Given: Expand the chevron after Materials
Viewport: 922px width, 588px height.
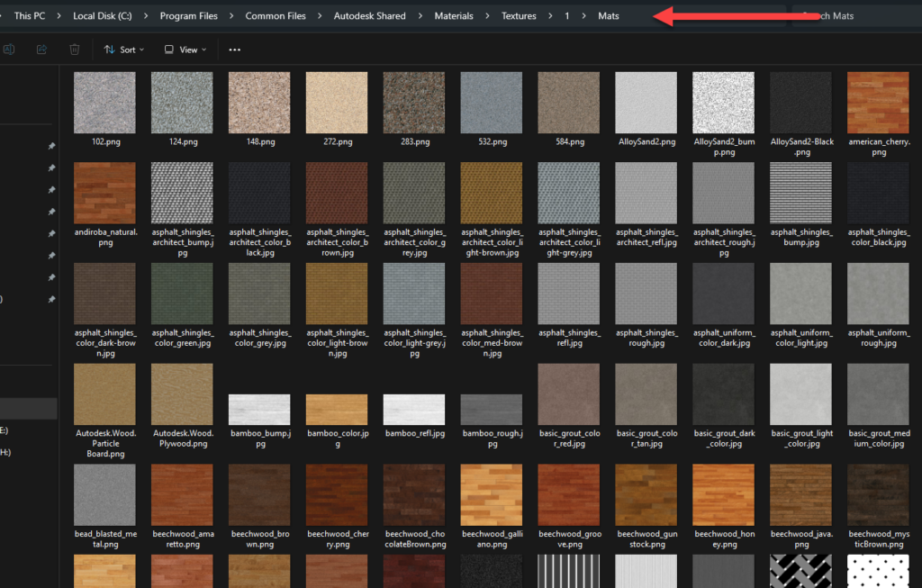Looking at the screenshot, I should point(487,16).
